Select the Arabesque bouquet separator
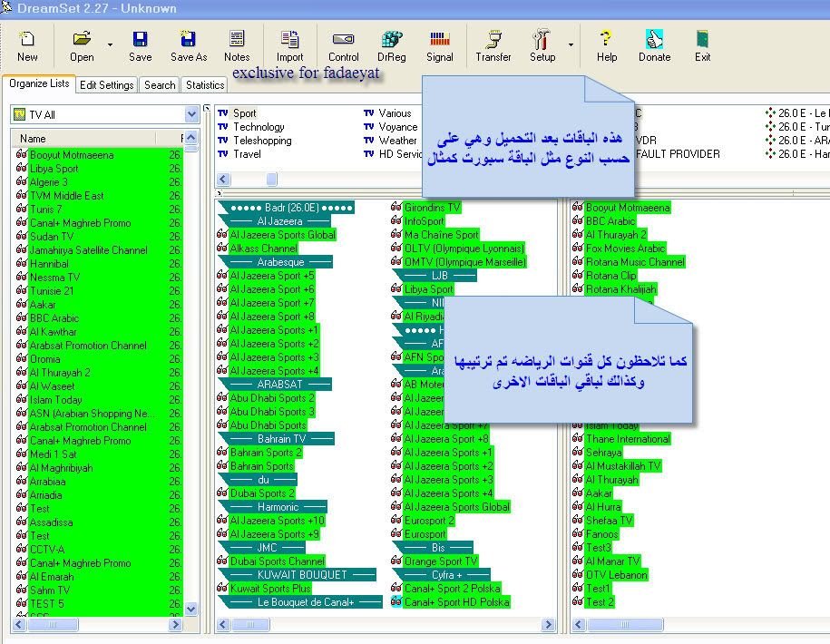830x644 pixels. click(275, 262)
